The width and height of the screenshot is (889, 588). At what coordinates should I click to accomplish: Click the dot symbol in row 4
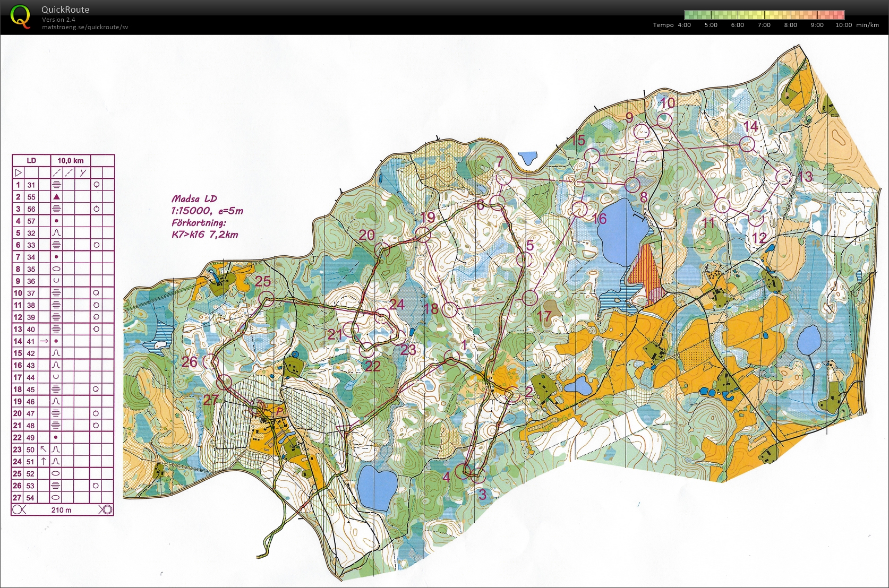[x=56, y=221]
